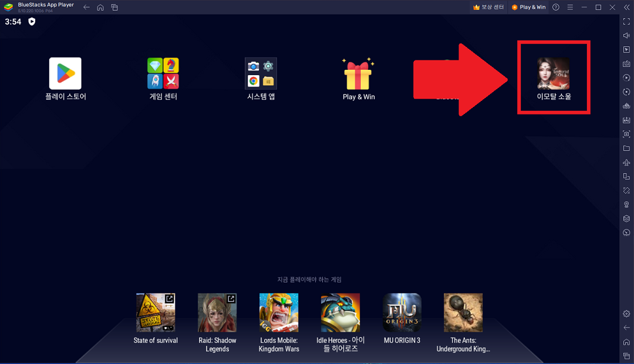
Task: Open Idle Heroes game tile
Action: [x=340, y=313]
